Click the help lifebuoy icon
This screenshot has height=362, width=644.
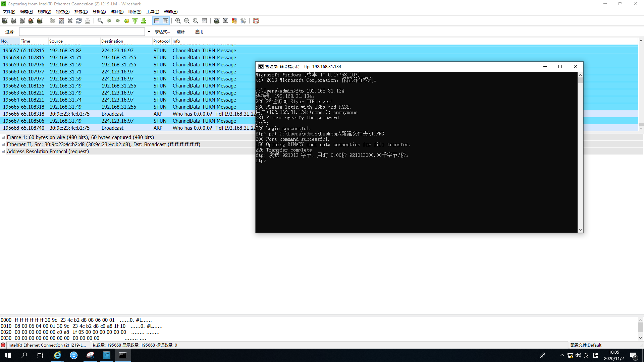[256, 21]
